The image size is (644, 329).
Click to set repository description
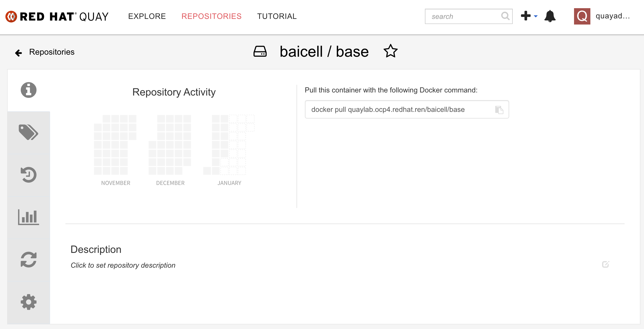coord(123,265)
